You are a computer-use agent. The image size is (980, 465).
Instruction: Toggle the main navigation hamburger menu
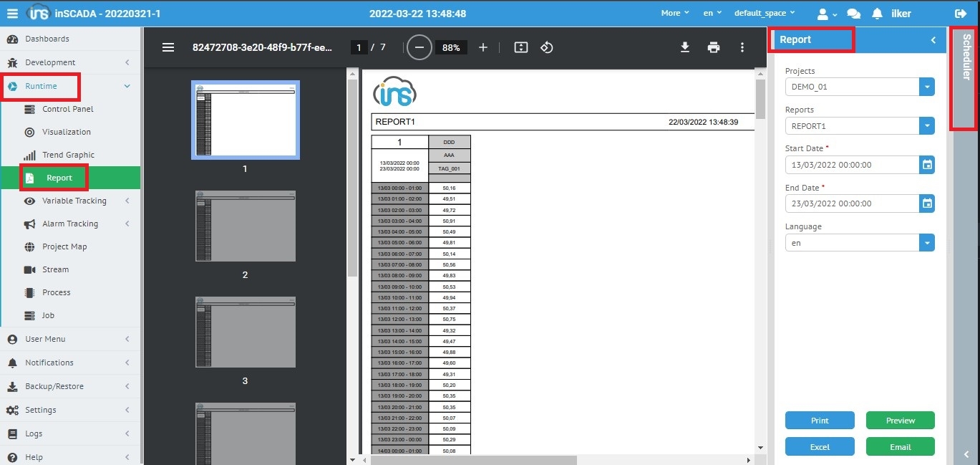[x=12, y=14]
